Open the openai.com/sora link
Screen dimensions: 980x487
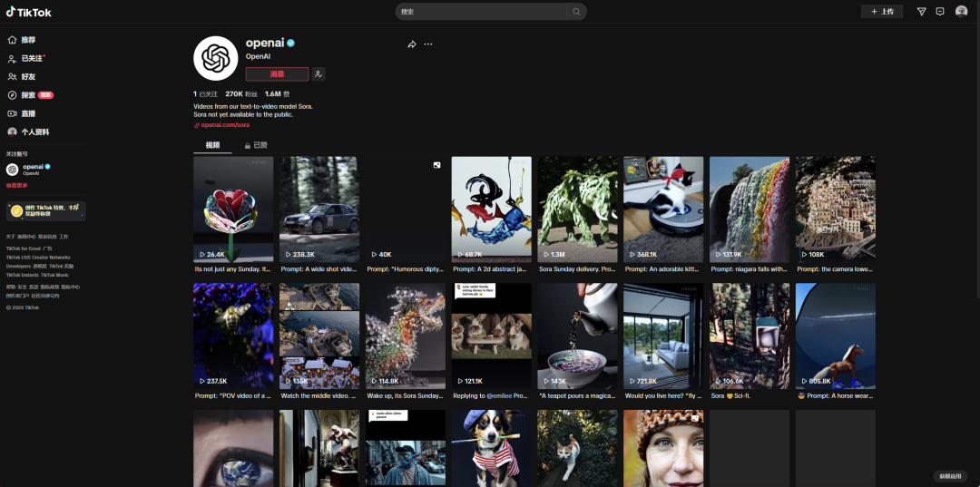222,125
